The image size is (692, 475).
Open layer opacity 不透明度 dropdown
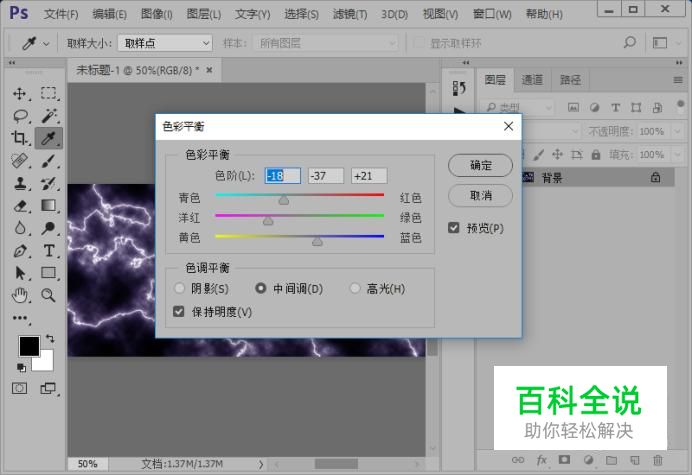(677, 131)
